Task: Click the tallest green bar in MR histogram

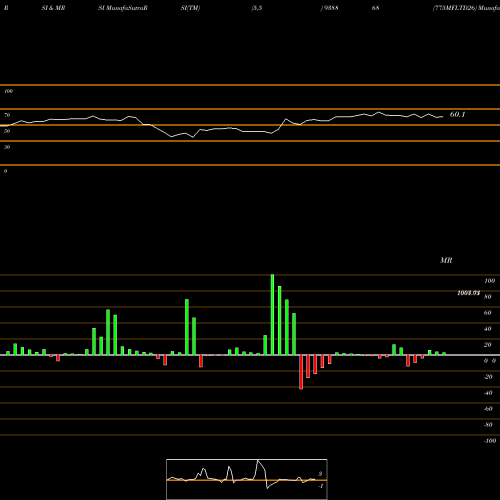Action: click(272, 315)
